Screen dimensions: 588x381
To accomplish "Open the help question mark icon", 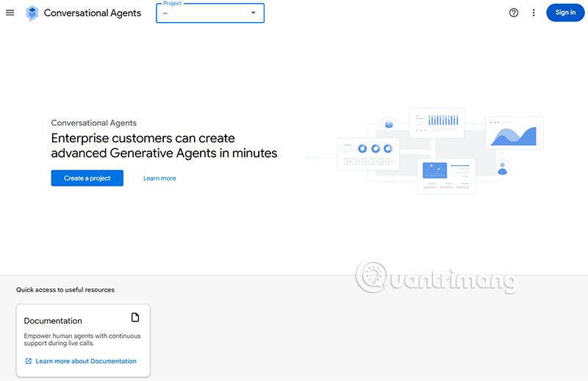I will pos(514,12).
